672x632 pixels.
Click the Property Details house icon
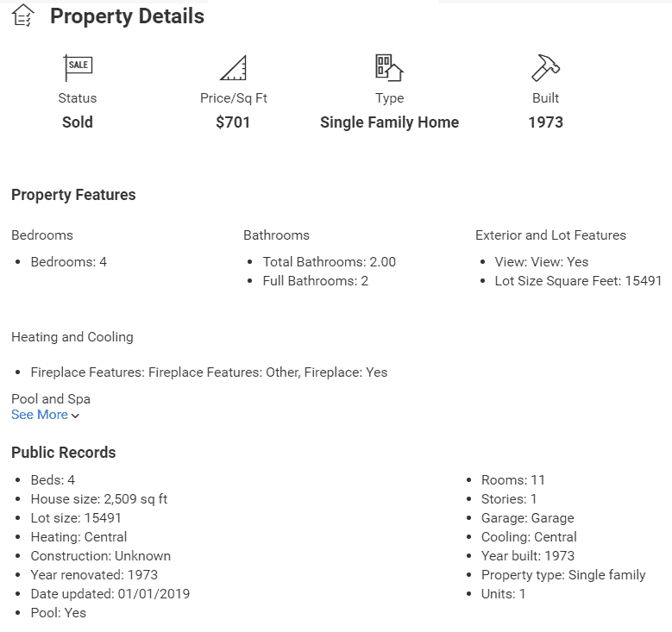23,15
